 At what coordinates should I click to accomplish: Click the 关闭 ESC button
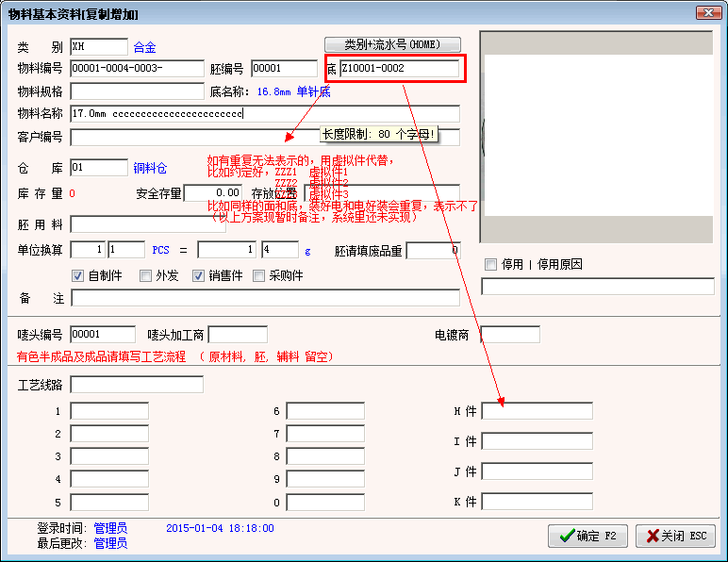[x=675, y=536]
